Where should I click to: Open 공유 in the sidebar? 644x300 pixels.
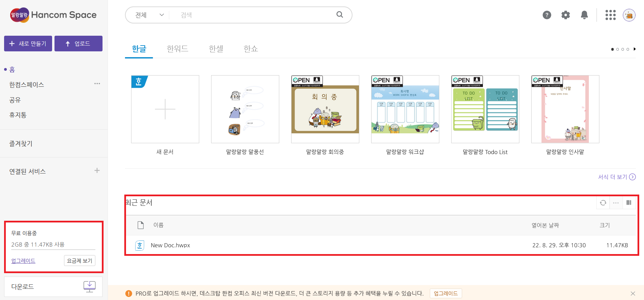tap(15, 100)
